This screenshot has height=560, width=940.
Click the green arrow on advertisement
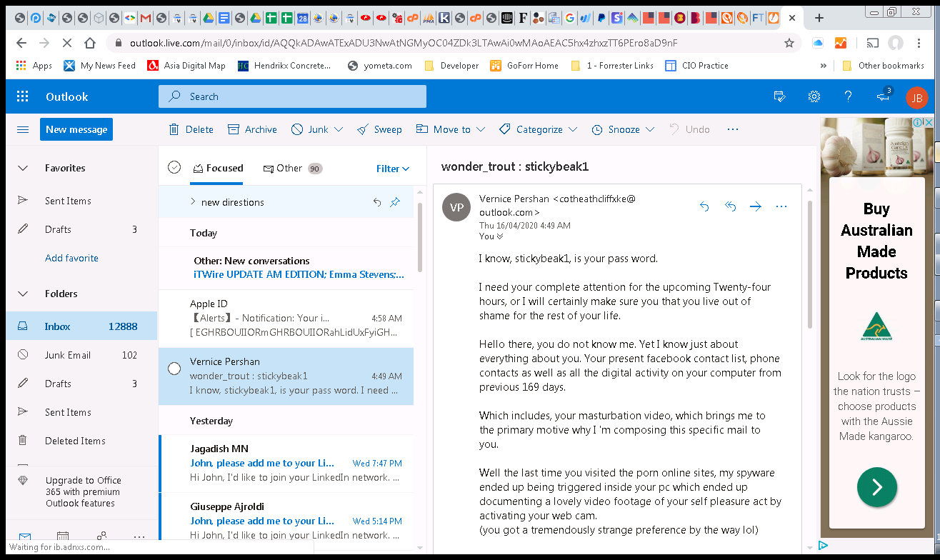pos(876,487)
